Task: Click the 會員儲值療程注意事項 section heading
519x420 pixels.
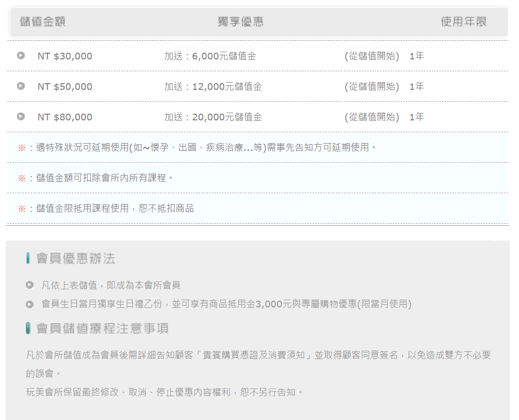Action: [x=102, y=329]
